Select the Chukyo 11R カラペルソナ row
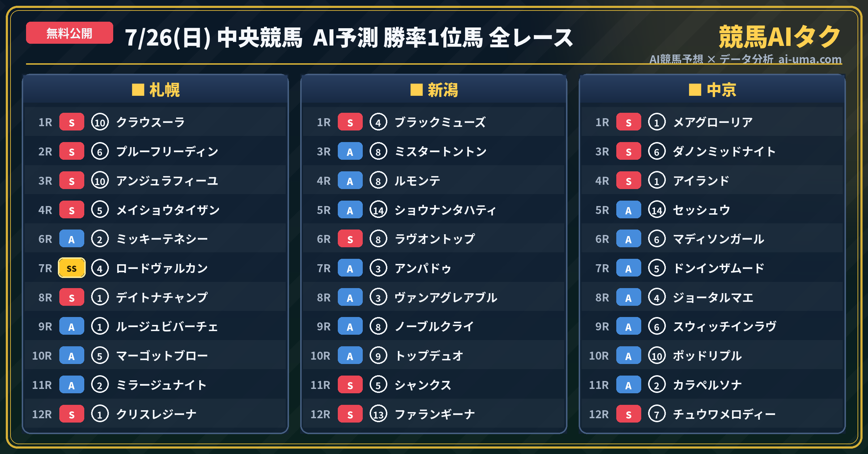This screenshot has width=868, height=454. [x=712, y=385]
